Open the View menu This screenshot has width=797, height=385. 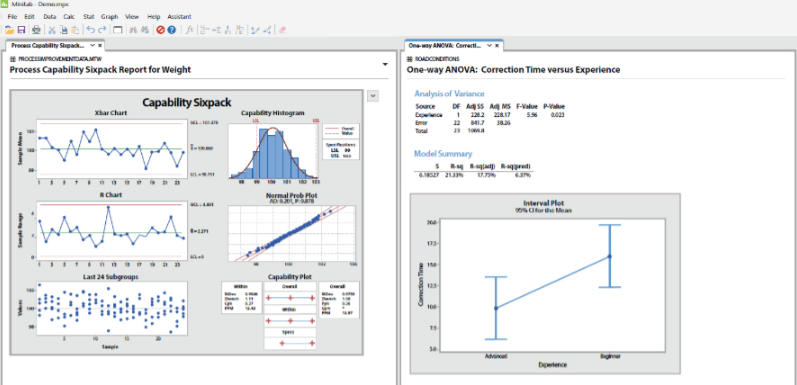click(x=132, y=17)
